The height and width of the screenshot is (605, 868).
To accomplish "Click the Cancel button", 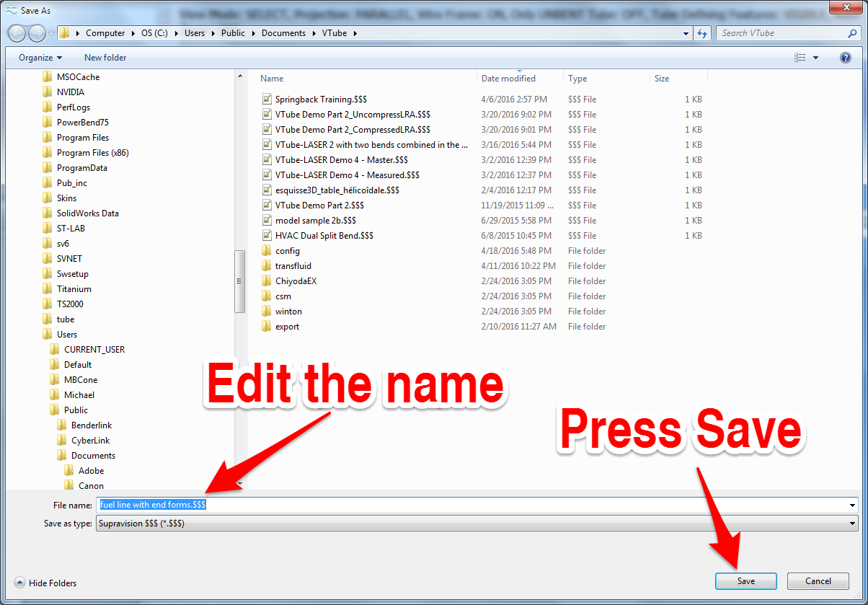I will tap(818, 581).
